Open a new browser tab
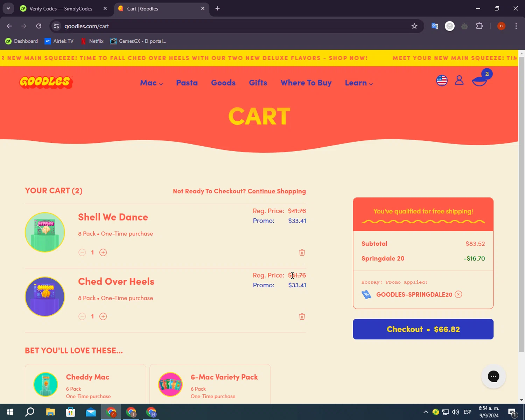Screen dimensions: 525x420 coord(217,8)
